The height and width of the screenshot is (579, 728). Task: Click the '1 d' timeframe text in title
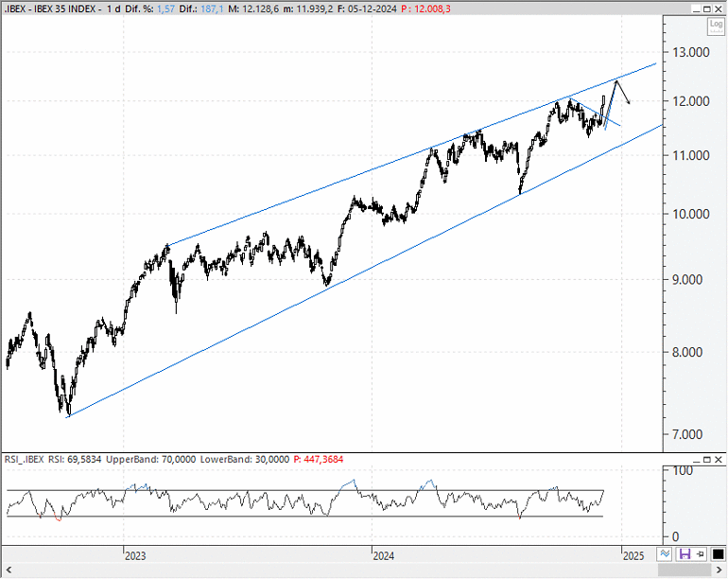click(113, 9)
